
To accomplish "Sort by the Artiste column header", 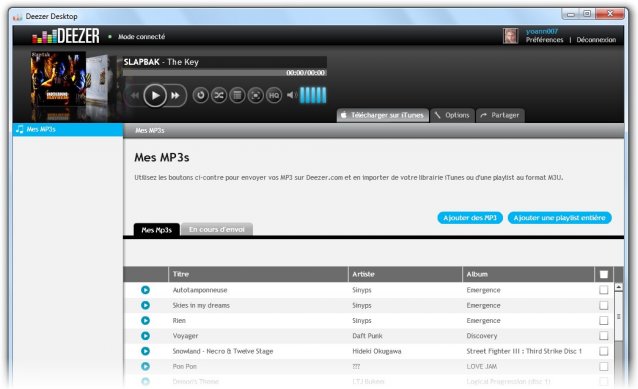I will click(405, 274).
